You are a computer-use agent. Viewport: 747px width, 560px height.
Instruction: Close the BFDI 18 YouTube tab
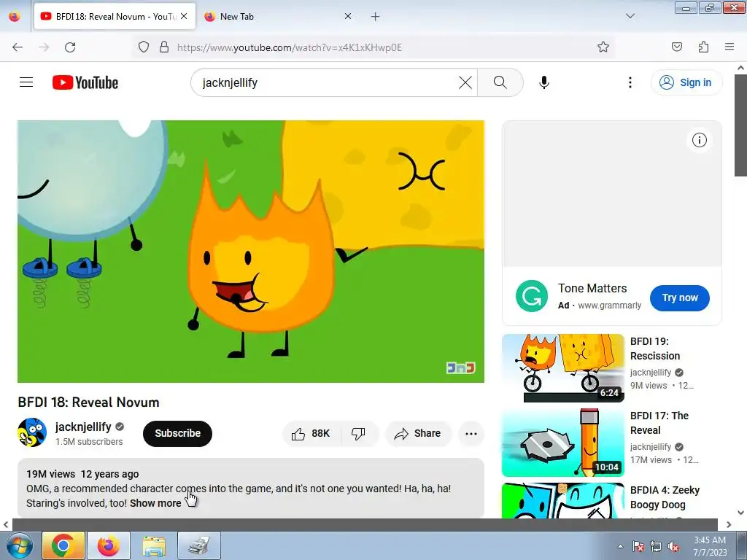(184, 16)
